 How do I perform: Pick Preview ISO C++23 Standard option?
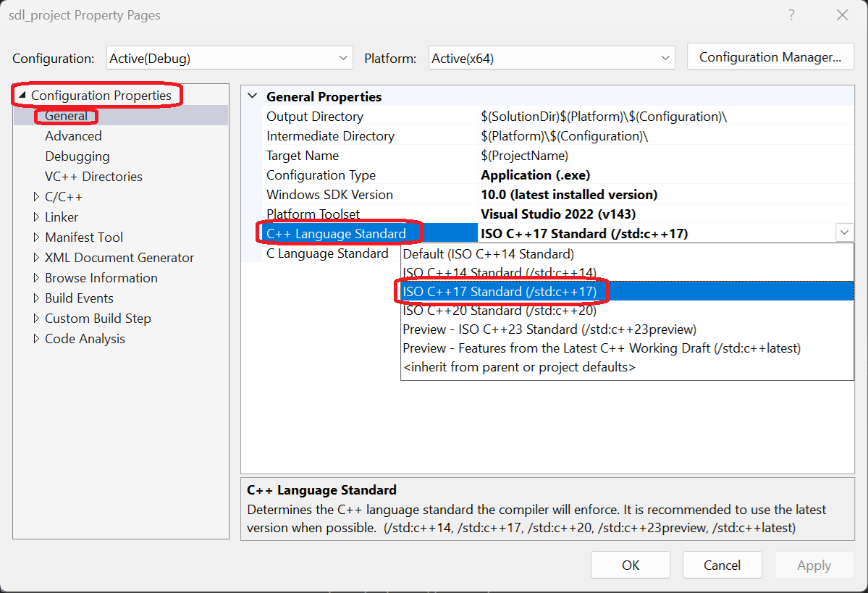click(x=549, y=329)
